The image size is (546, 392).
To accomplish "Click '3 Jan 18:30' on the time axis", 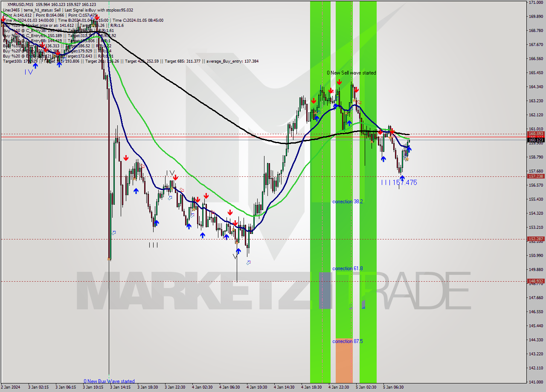I will 147,387.
